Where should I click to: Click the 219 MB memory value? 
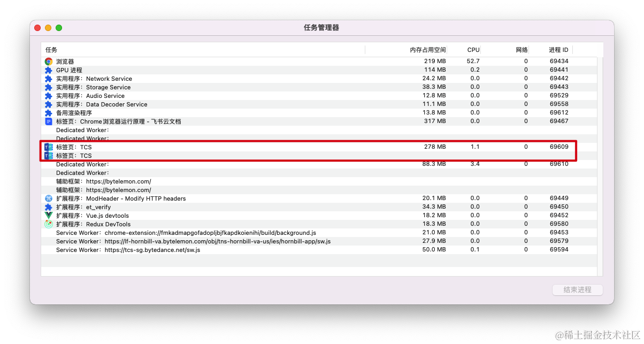pos(435,62)
